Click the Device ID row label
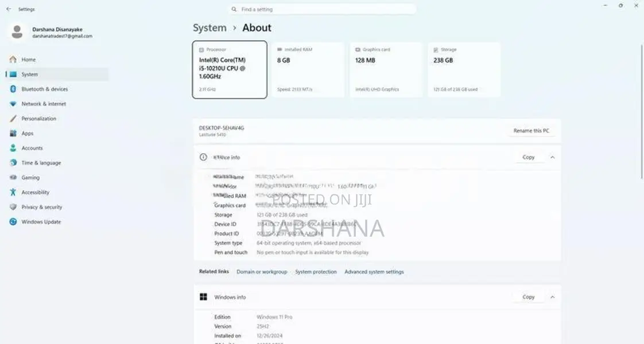The height and width of the screenshot is (344, 644). point(225,224)
